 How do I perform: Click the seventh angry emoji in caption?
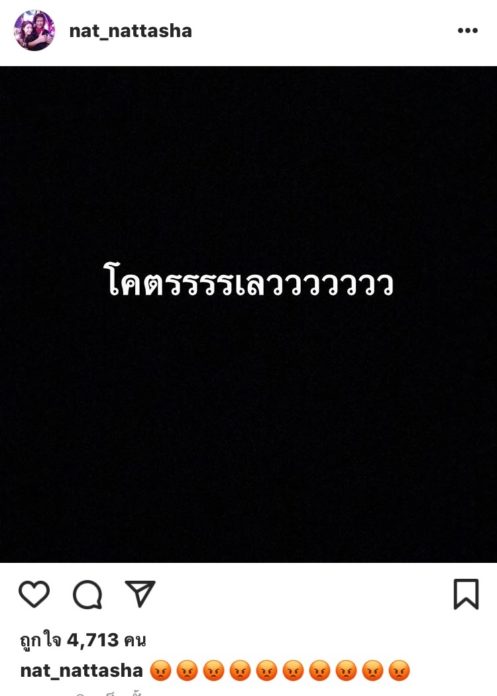click(x=320, y=671)
